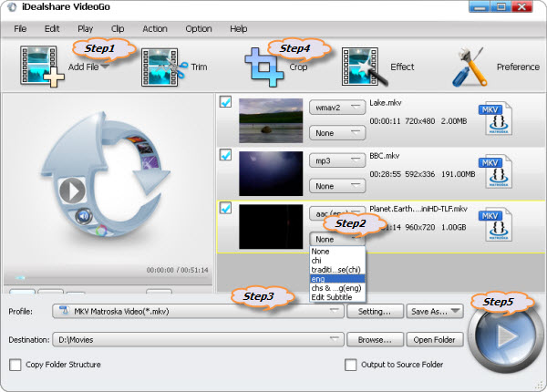Open the Effect wand tool
The image size is (547, 392).
tap(364, 67)
